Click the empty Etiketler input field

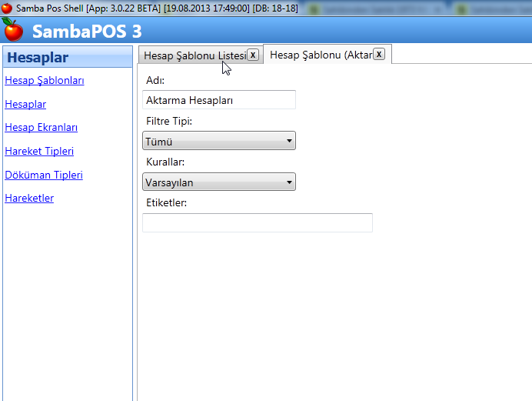[258, 222]
